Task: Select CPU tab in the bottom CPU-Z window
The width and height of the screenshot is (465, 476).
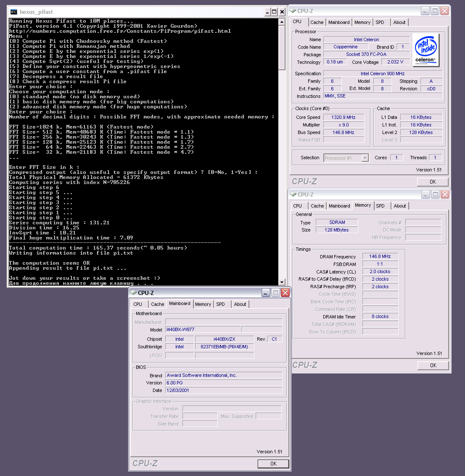Action: [137, 304]
